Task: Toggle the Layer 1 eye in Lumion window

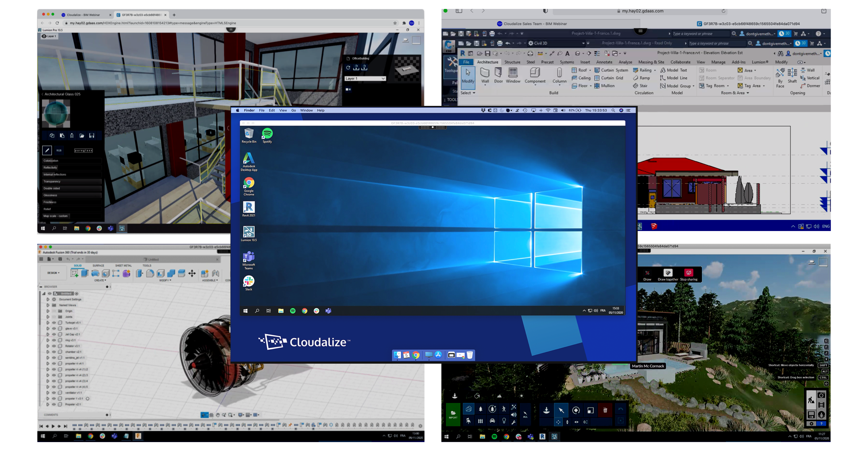Action: click(x=44, y=36)
